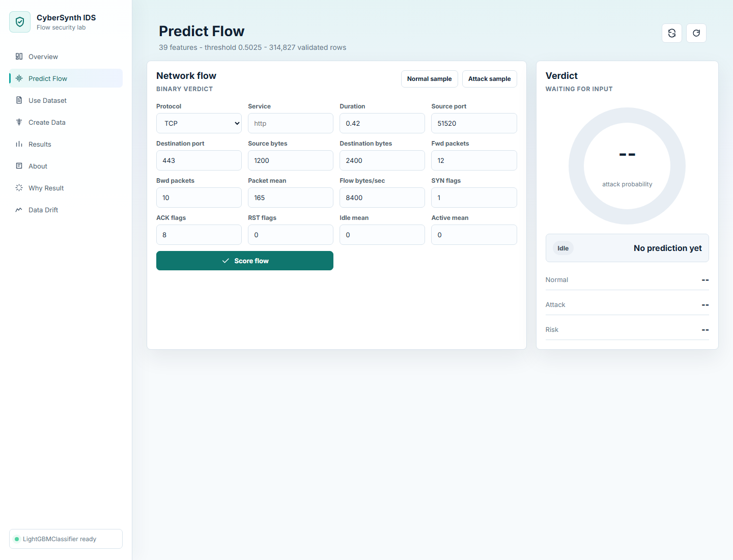Select the Active mean input
Viewport: 733px width, 560px height.
tap(474, 235)
